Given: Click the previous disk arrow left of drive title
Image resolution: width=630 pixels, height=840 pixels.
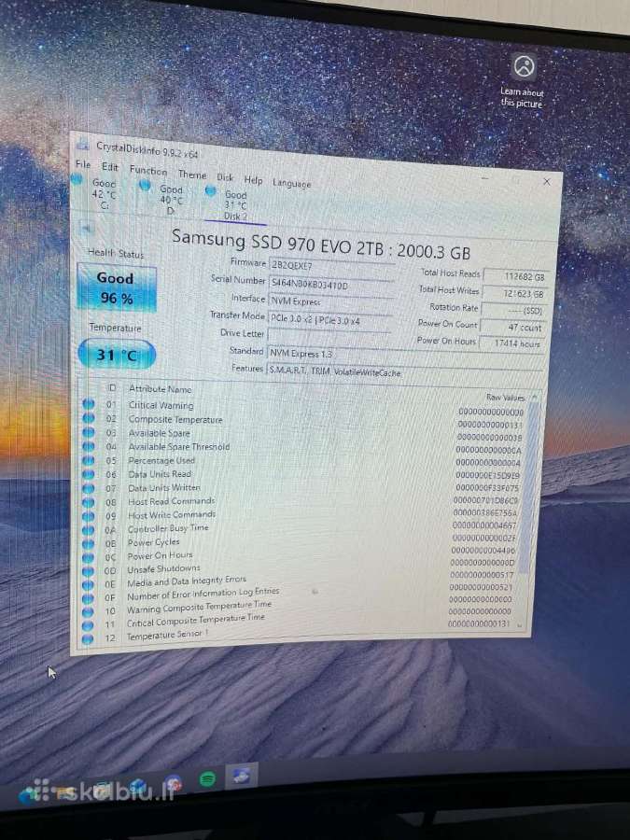Looking at the screenshot, I should 86,230.
